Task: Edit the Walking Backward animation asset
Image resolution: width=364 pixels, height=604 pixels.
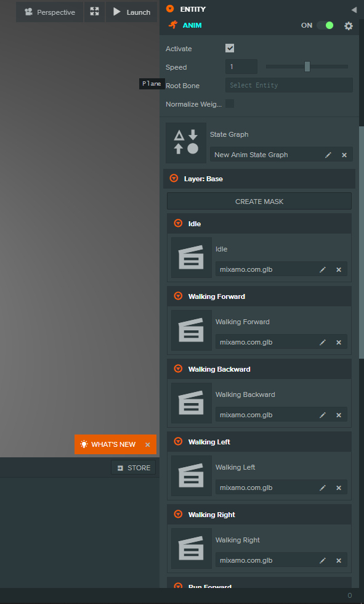Action: point(323,415)
